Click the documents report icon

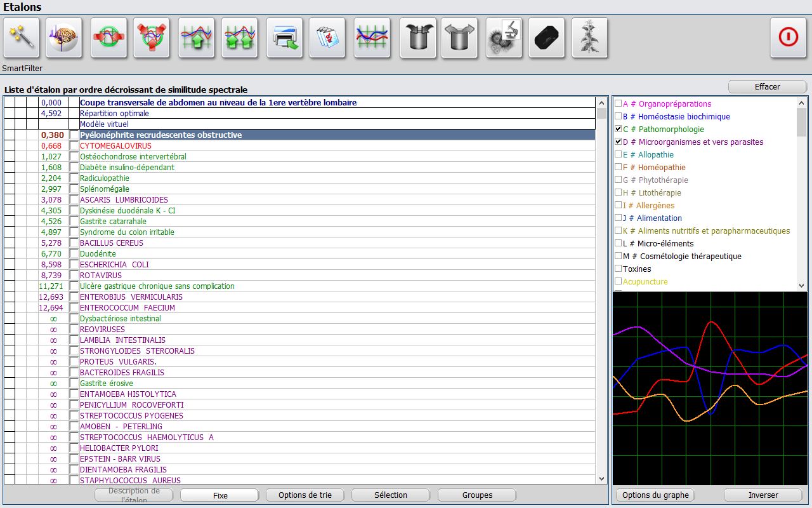(x=327, y=38)
